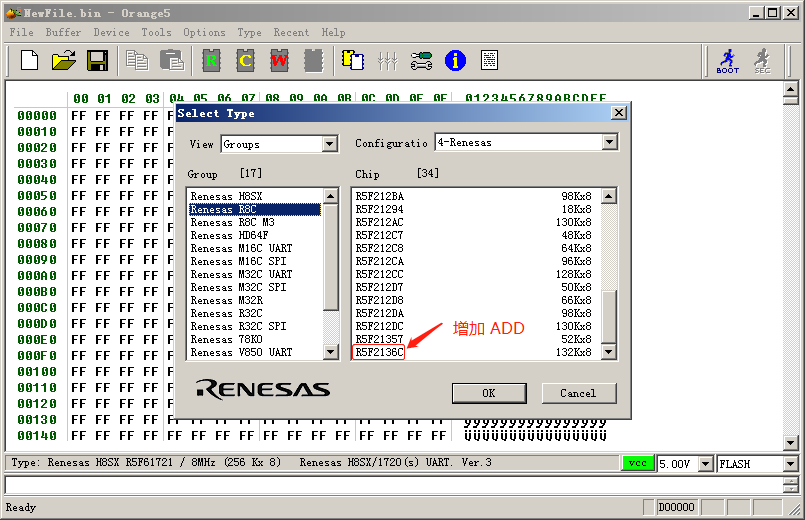
Task: Click the yellow C chip icon
Action: [x=245, y=61]
